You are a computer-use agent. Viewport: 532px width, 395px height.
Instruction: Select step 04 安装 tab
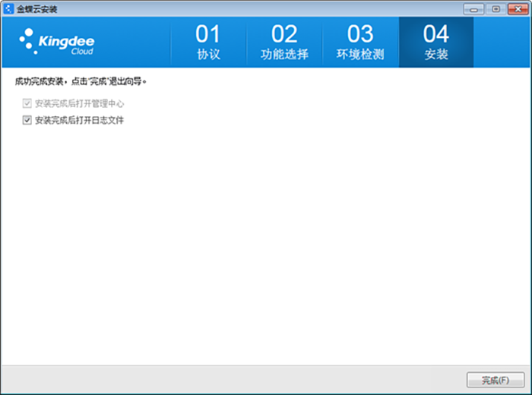click(436, 42)
